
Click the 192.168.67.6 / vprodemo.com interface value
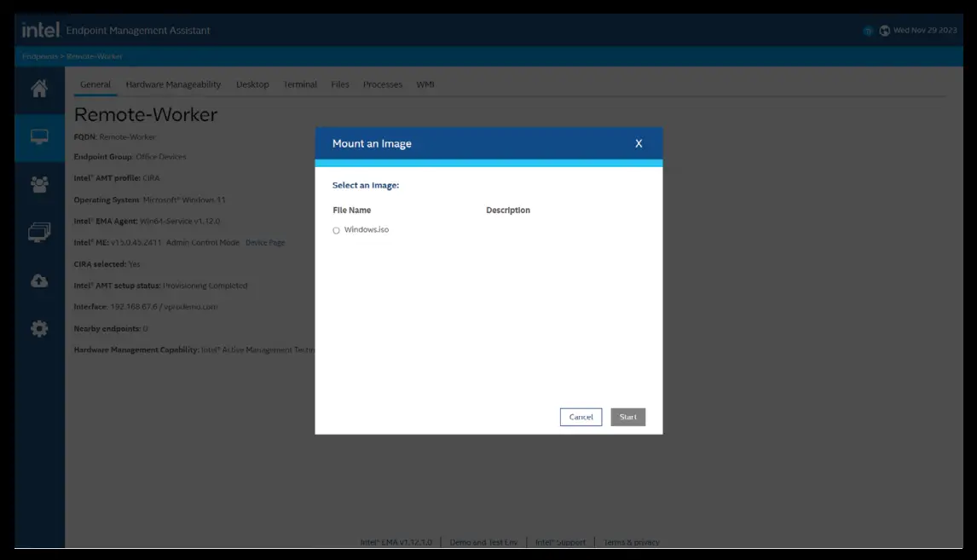[x=164, y=307]
